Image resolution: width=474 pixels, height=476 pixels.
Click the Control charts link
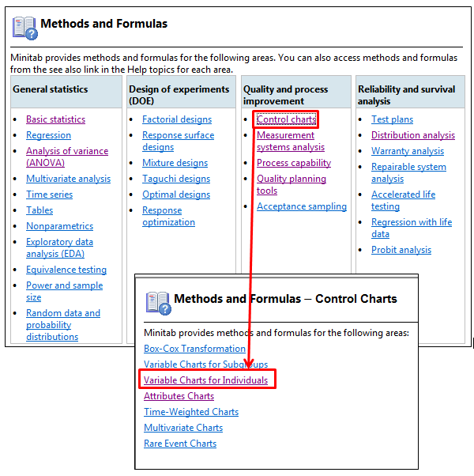click(x=286, y=119)
